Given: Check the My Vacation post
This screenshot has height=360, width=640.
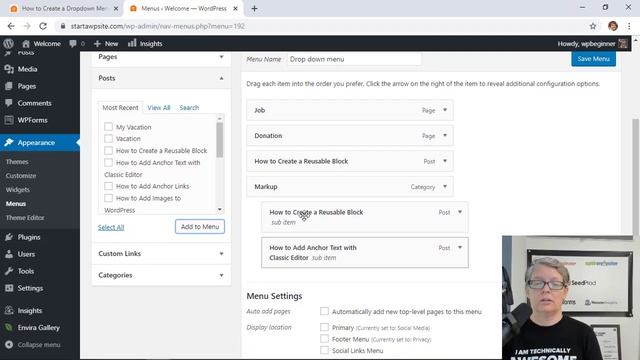Looking at the screenshot, I should [108, 127].
